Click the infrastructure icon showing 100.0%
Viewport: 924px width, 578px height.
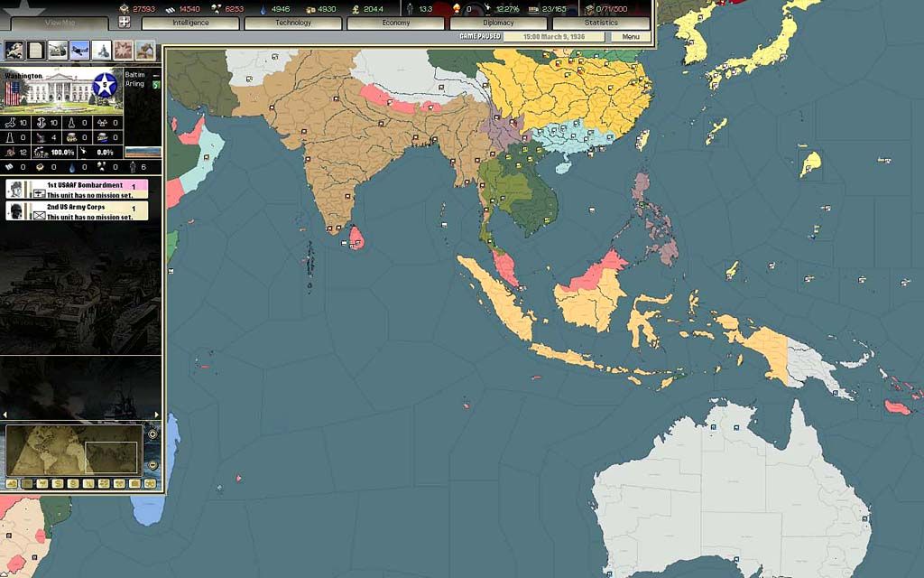(42, 152)
